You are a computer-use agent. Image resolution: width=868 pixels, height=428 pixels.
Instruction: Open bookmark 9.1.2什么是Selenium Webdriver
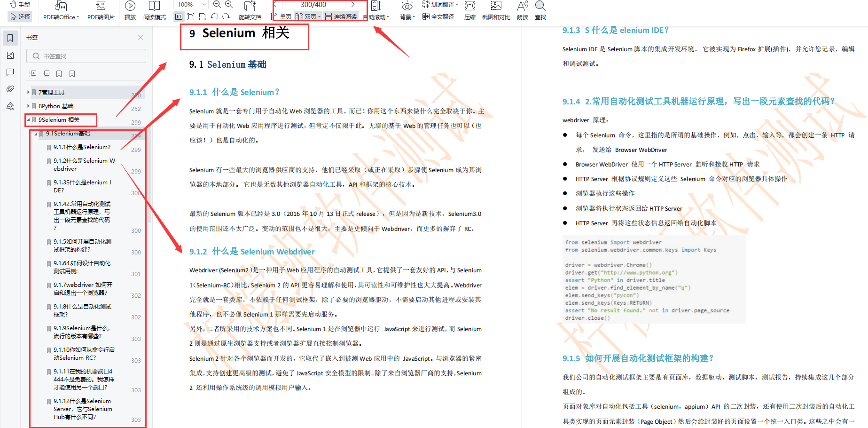(84, 165)
